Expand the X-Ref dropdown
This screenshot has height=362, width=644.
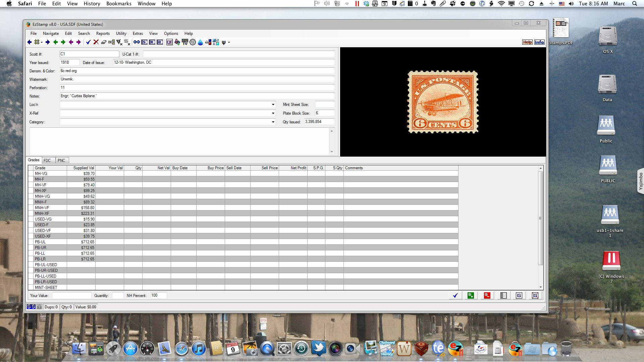[x=273, y=113]
